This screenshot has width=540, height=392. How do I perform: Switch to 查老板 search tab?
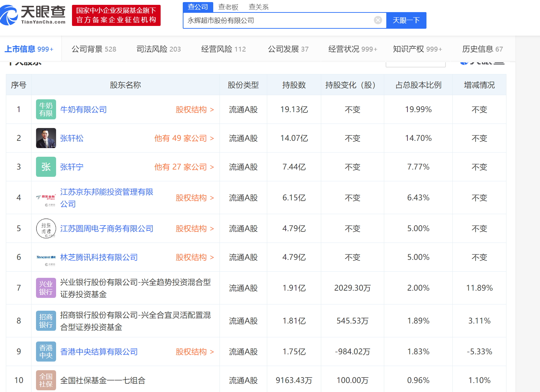(228, 7)
